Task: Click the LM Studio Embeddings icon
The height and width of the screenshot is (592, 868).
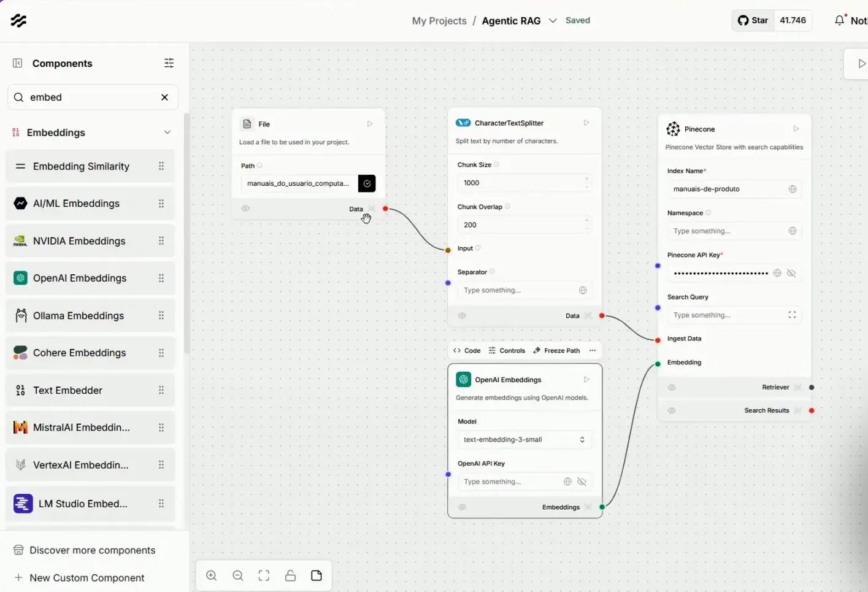Action: [23, 504]
